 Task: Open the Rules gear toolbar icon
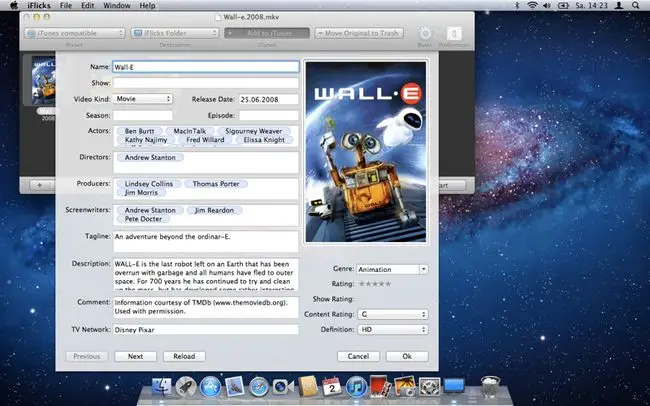pyautogui.click(x=425, y=34)
